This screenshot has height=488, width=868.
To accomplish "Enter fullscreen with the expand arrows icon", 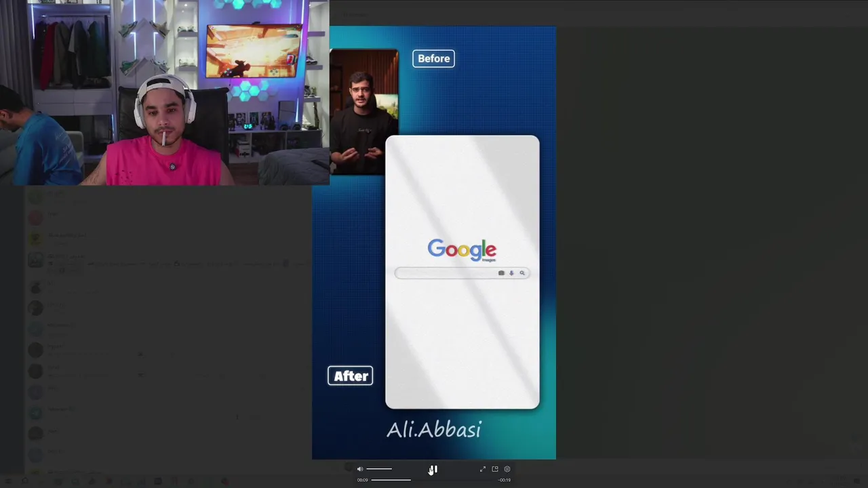I will (483, 469).
